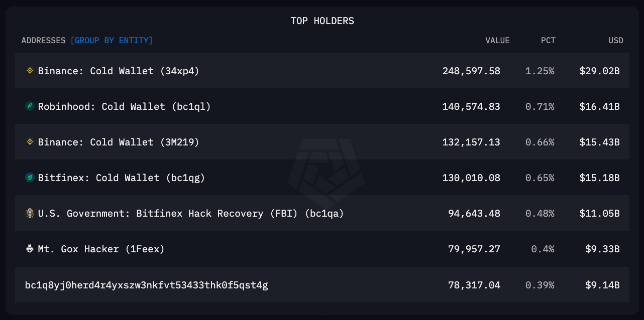Open Robinhood: Cold Wallet (bc1ql) address
Viewport: 644px width, 320px height.
tap(124, 106)
